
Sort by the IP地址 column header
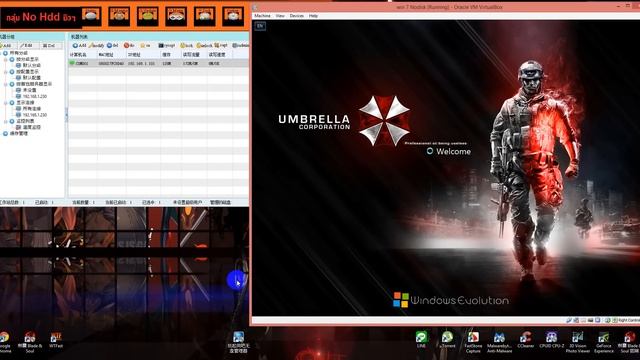pyautogui.click(x=143, y=55)
